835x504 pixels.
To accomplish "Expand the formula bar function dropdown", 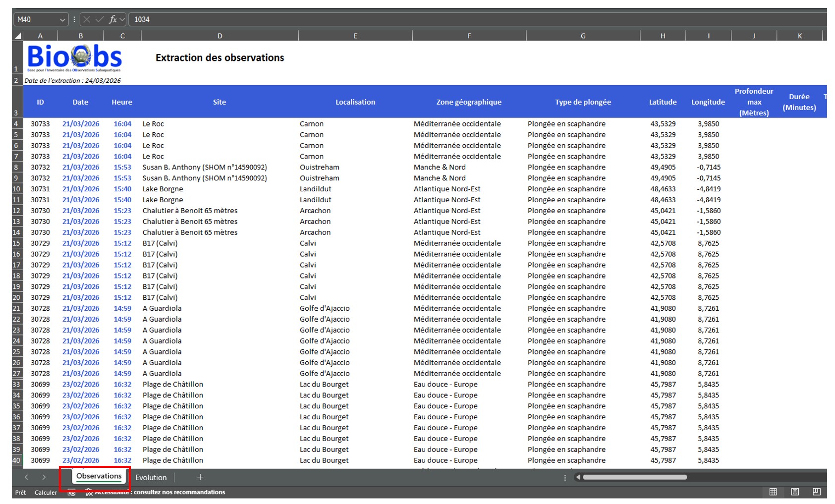I will point(122,19).
